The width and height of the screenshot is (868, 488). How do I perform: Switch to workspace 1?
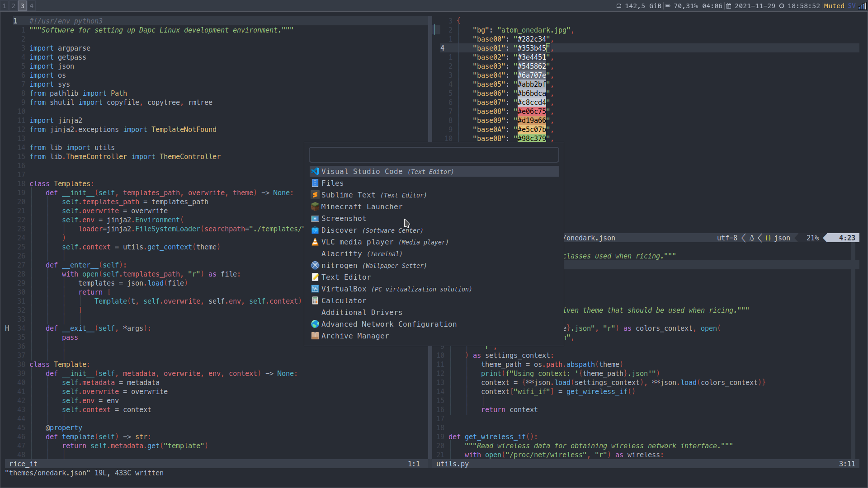[5, 6]
